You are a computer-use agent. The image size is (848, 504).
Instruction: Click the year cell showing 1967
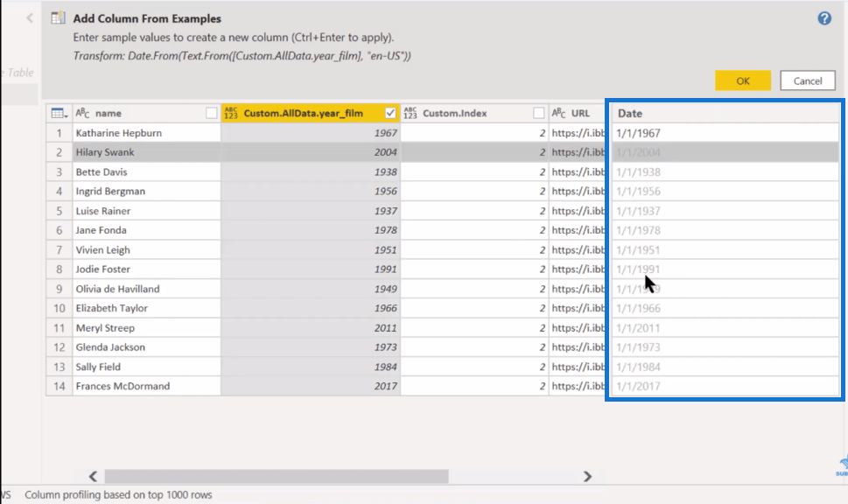(311, 133)
